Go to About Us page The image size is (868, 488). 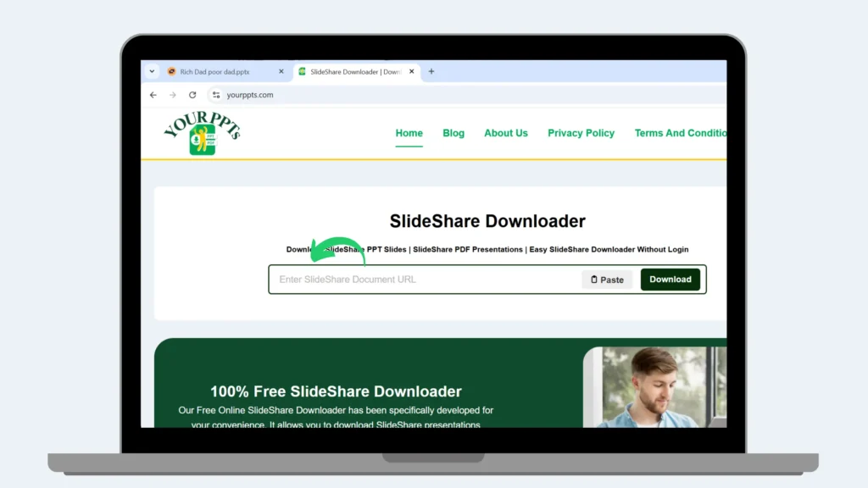pyautogui.click(x=506, y=133)
